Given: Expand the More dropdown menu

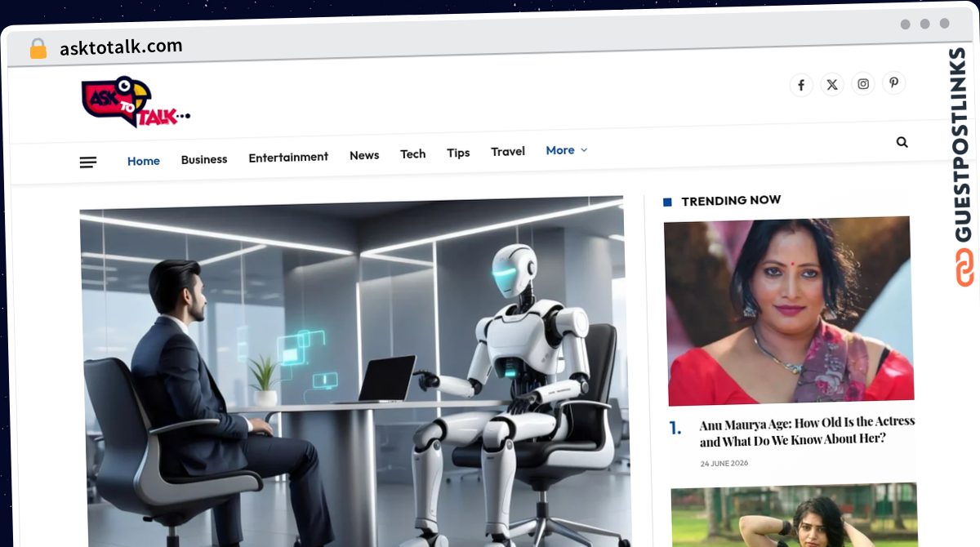Looking at the screenshot, I should point(566,150).
